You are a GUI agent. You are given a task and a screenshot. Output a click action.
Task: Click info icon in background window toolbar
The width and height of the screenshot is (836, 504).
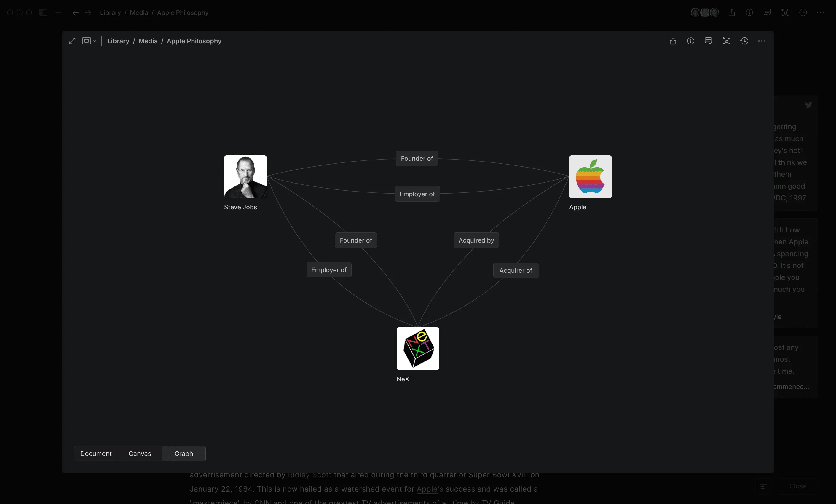(749, 12)
